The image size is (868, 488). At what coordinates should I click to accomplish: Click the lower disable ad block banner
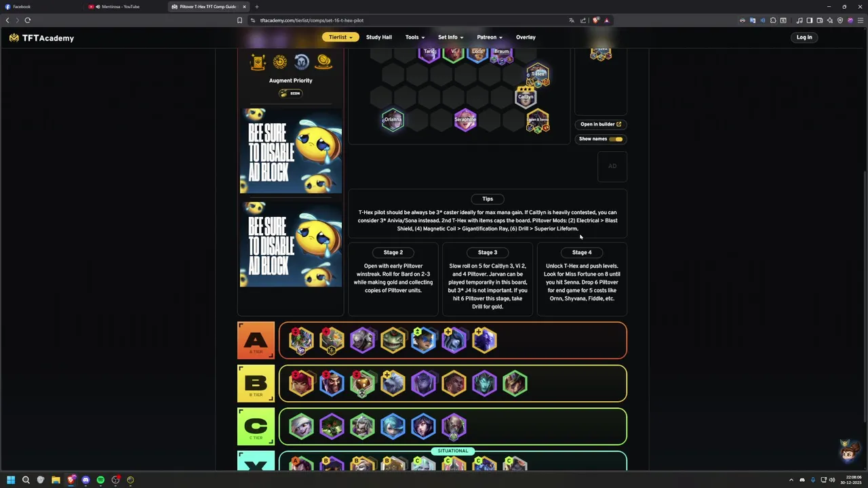point(291,245)
